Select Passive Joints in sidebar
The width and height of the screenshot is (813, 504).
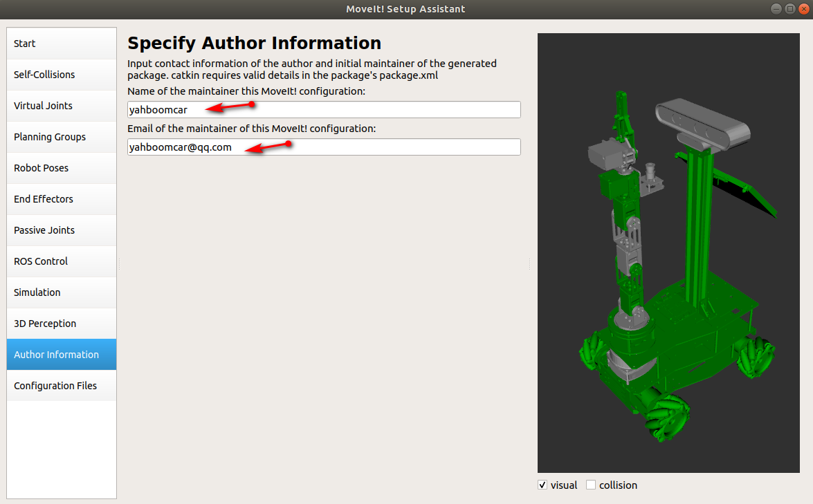[x=61, y=230]
